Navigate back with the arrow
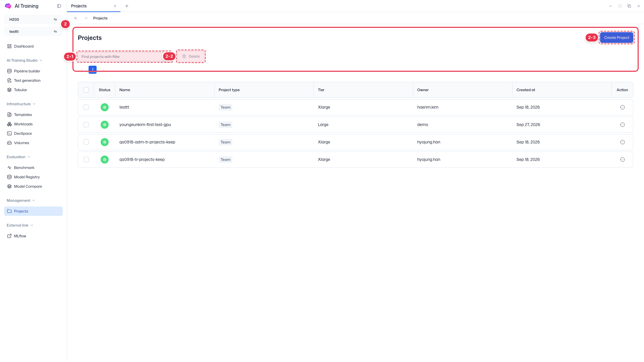This screenshot has width=644, height=362. tap(76, 18)
